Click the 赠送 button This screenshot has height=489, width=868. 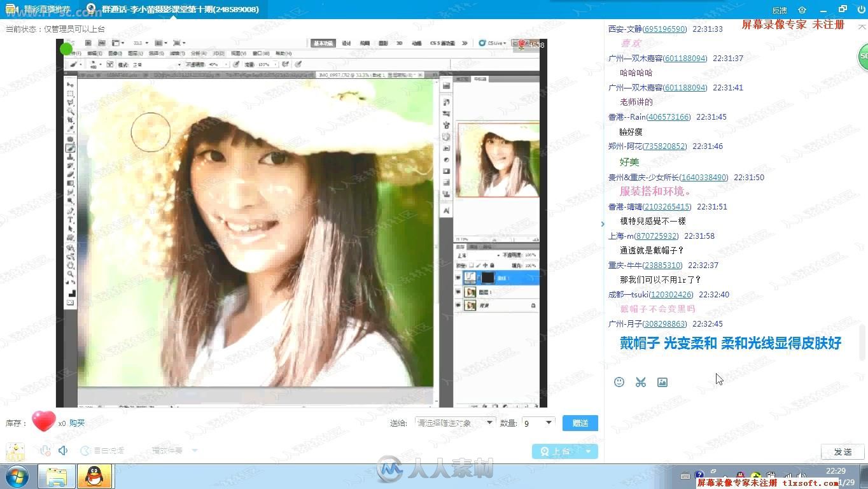click(580, 423)
